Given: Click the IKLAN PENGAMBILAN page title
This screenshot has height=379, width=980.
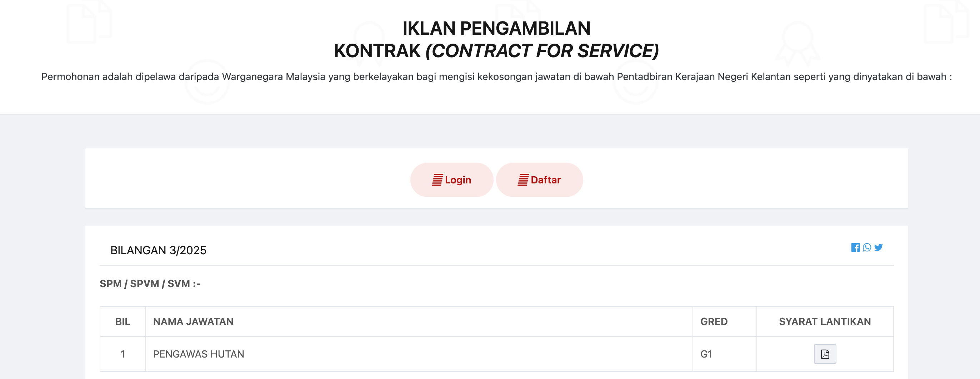Looking at the screenshot, I should (x=496, y=28).
